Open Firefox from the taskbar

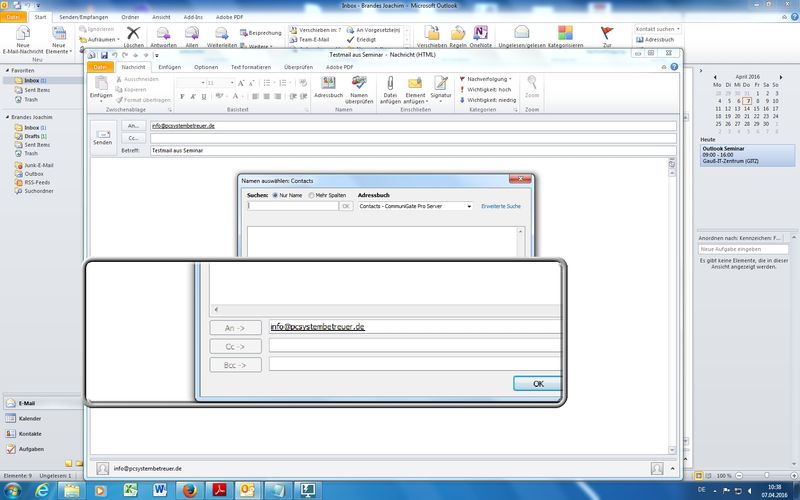pyautogui.click(x=188, y=489)
